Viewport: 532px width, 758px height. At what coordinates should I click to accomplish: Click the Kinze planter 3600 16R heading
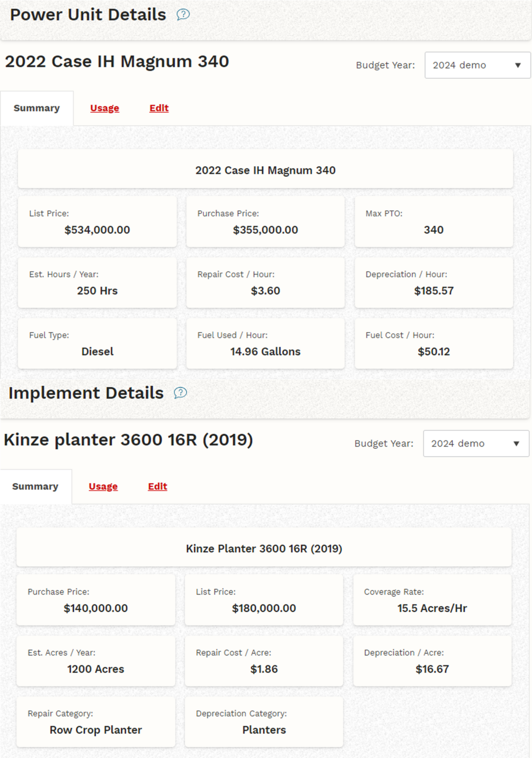129,440
